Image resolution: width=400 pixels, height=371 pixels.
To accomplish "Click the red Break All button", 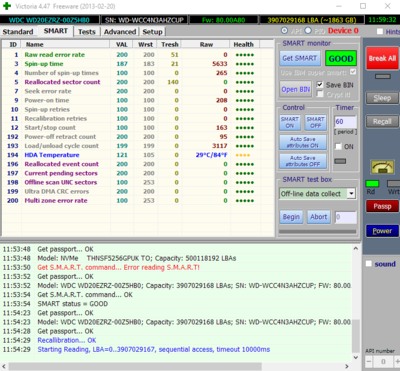I will pyautogui.click(x=382, y=58).
